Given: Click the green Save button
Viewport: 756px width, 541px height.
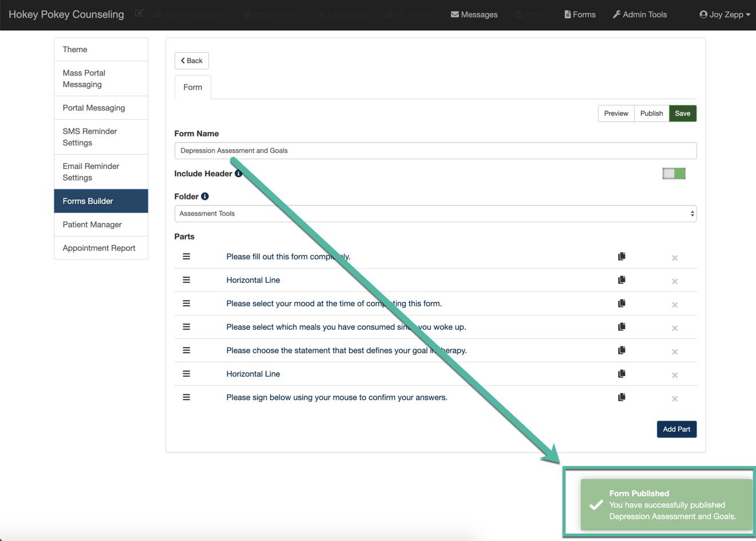Looking at the screenshot, I should coord(682,113).
